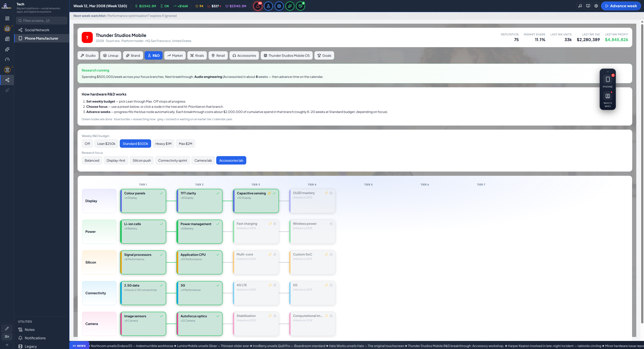Collapse sidebar with double chevron icon
Image resolution: width=644 pixels, height=349 pixels.
tap(7, 345)
